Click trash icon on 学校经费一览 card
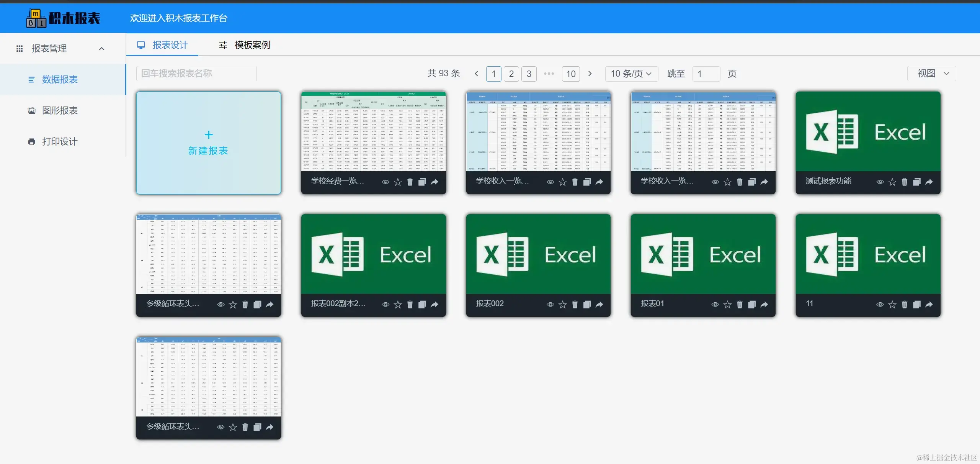980x464 pixels. click(x=410, y=182)
